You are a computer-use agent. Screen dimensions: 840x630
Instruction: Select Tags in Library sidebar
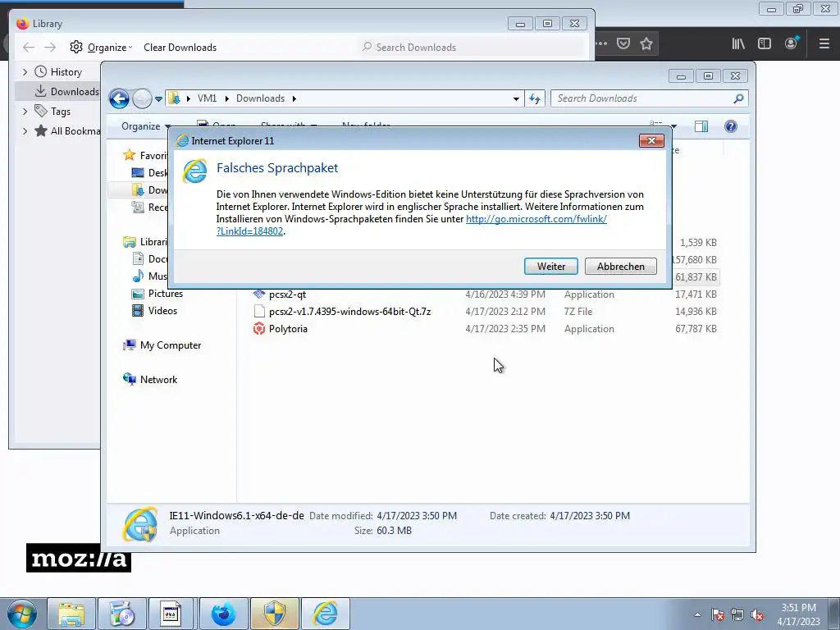click(x=60, y=112)
